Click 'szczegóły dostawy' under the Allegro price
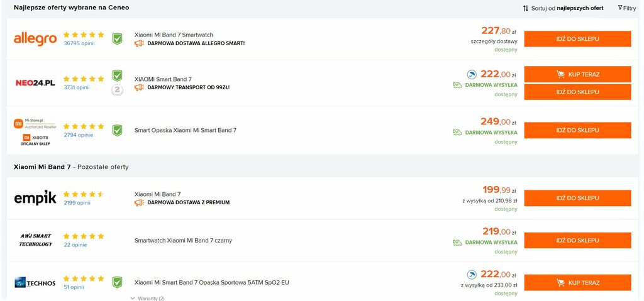 (x=494, y=41)
